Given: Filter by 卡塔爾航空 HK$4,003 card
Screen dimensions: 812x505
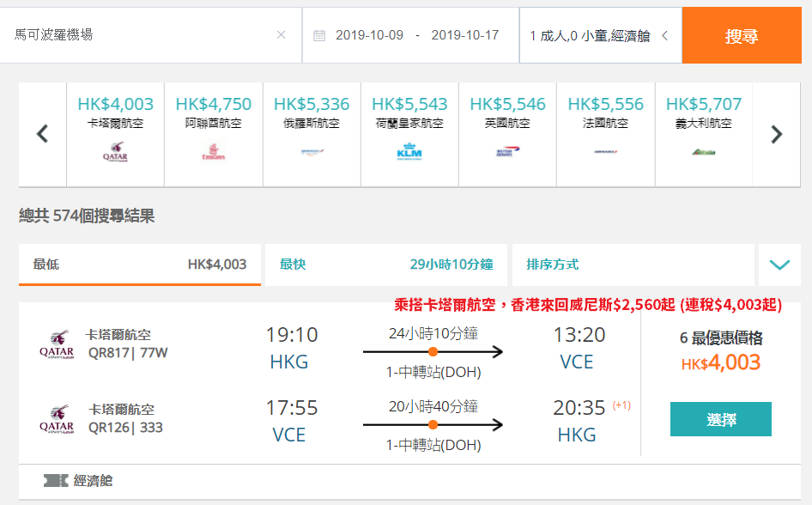Looking at the screenshot, I should pos(116,134).
